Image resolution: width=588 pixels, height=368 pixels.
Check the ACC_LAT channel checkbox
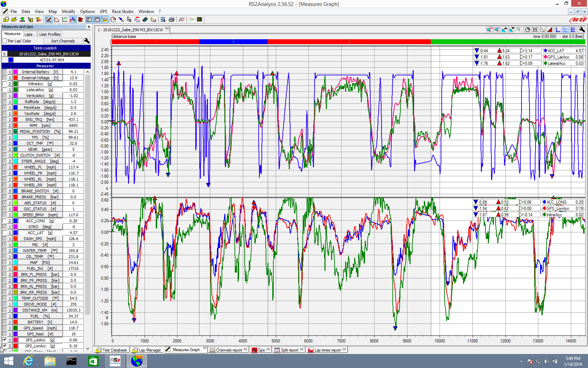point(5,233)
